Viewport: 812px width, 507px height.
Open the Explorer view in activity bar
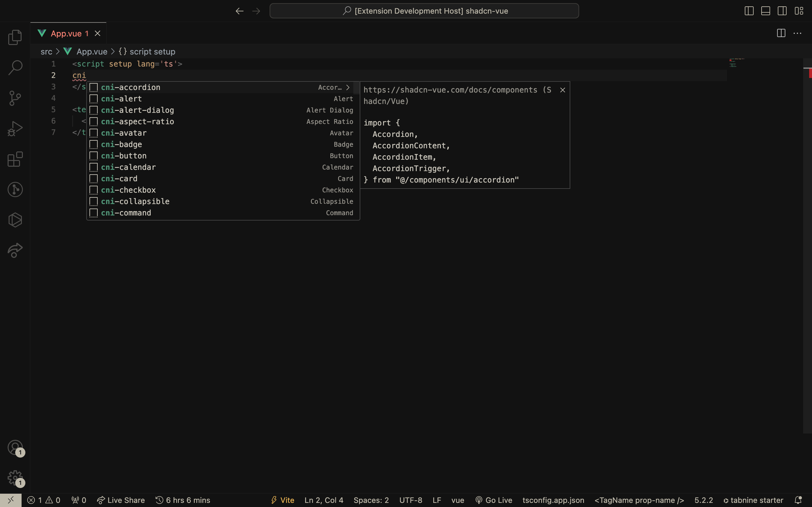tap(15, 37)
